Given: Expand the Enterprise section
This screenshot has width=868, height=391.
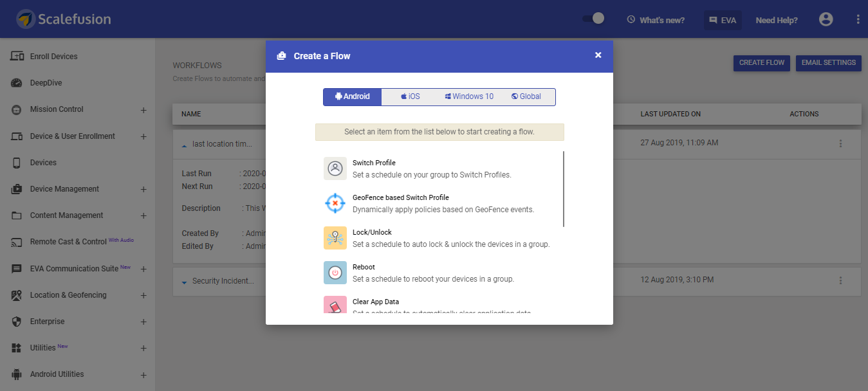Looking at the screenshot, I should [x=143, y=322].
